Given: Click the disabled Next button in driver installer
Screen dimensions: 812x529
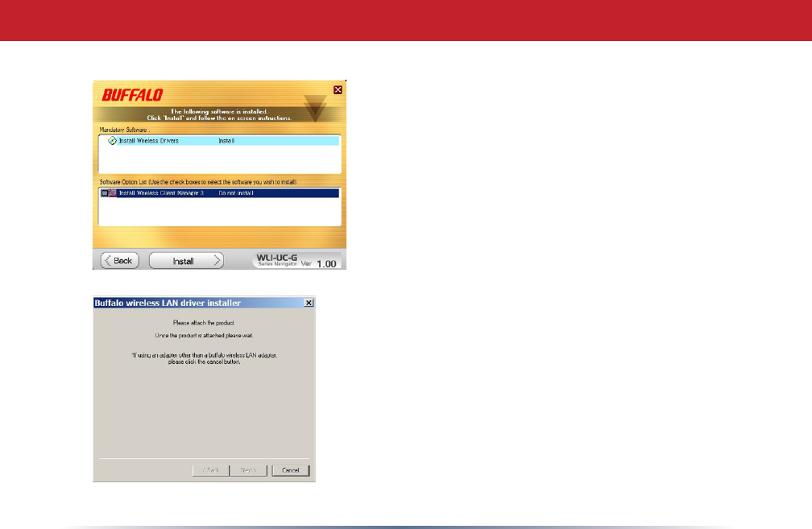Looking at the screenshot, I should click(249, 470).
